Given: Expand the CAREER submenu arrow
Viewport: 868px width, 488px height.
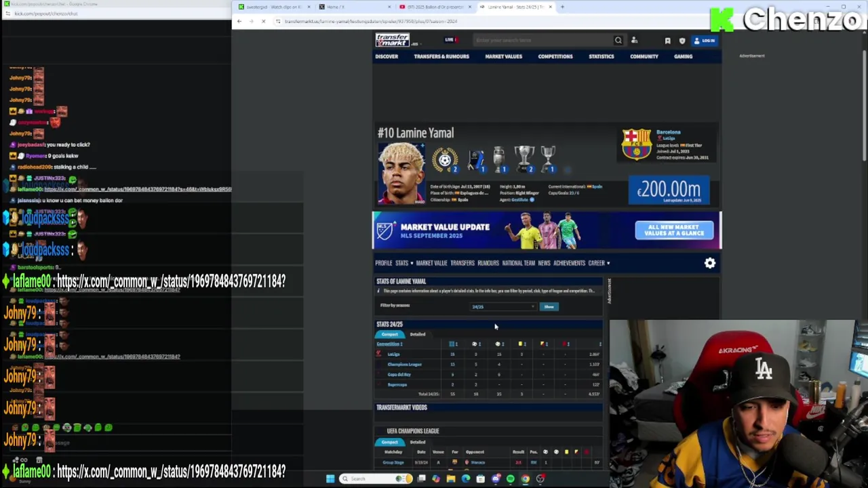Looking at the screenshot, I should 608,264.
